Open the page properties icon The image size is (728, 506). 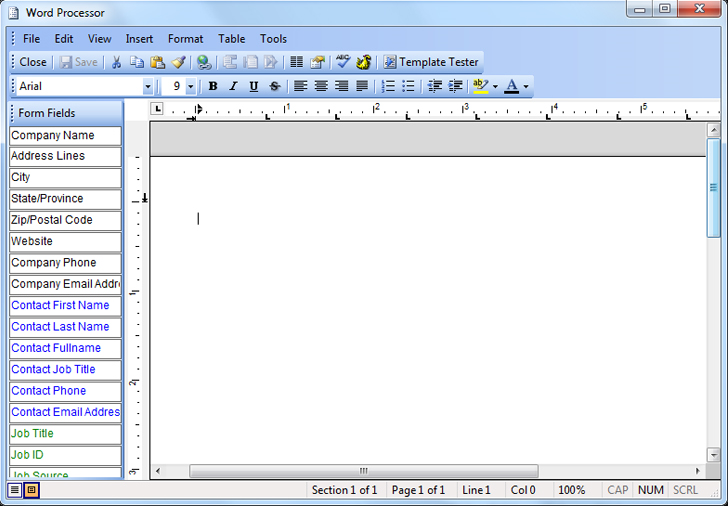pyautogui.click(x=318, y=62)
